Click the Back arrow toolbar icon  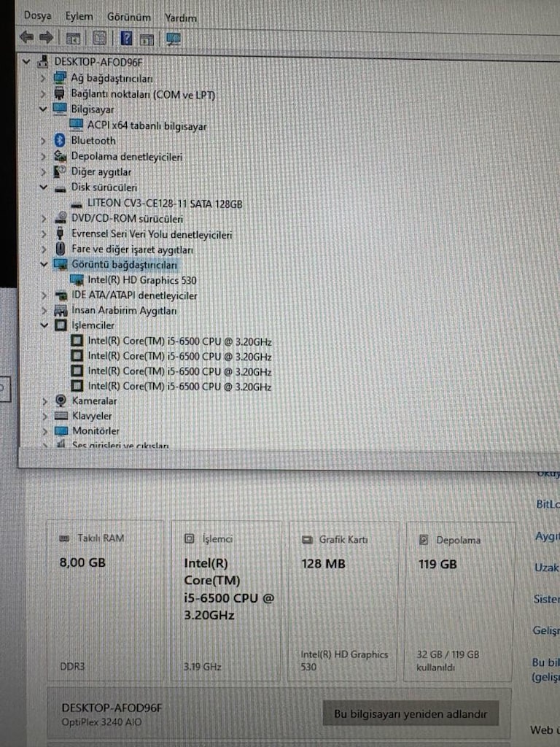point(27,36)
